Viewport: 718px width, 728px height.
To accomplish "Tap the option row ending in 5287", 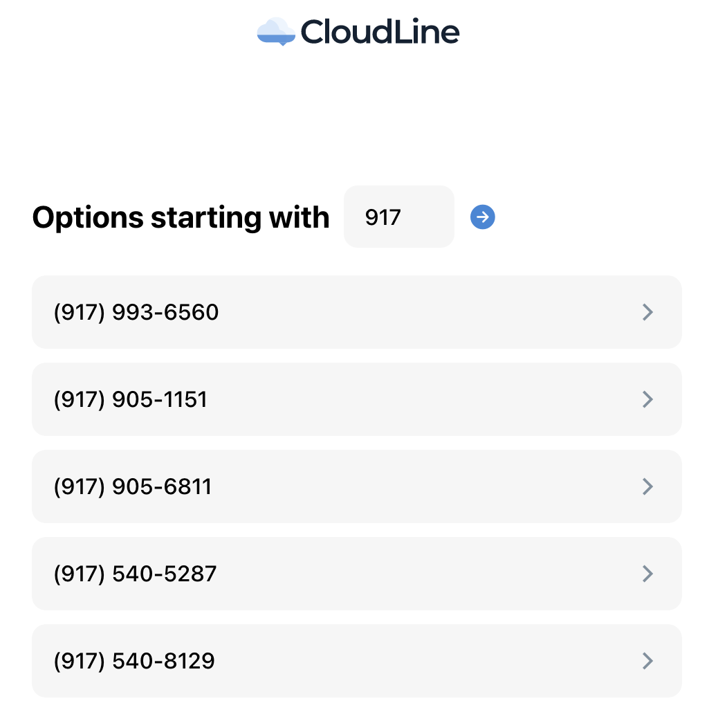I will click(x=356, y=574).
